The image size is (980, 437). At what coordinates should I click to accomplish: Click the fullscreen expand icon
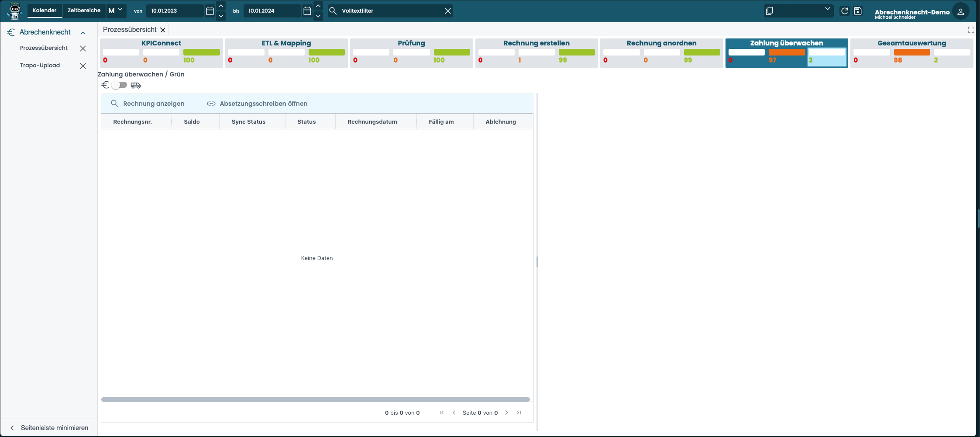[971, 30]
